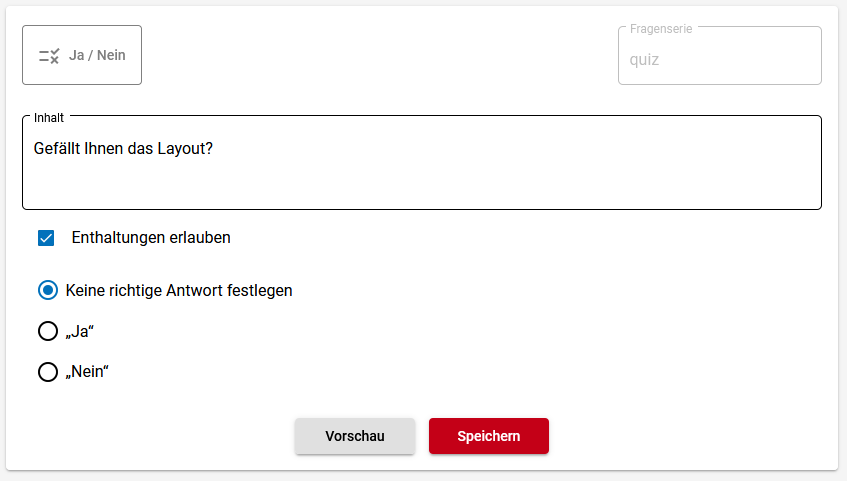Open the Ja / Nein question format selector
The image size is (847, 481).
(82, 55)
